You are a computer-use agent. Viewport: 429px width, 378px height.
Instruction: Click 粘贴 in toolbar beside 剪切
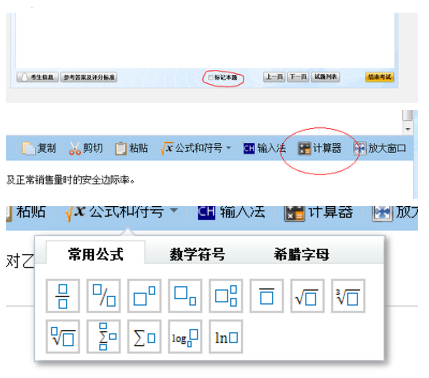point(131,148)
